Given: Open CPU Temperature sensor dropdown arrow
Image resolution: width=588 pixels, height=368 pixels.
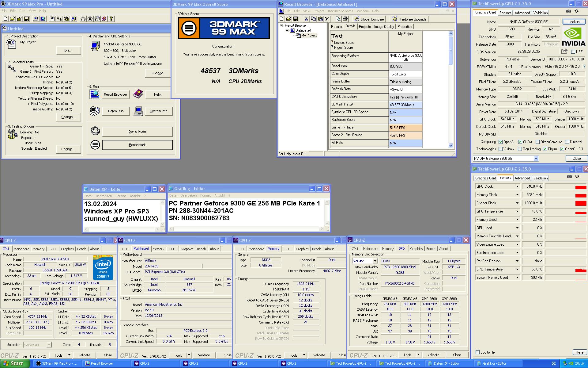Looking at the screenshot, I should (517, 269).
